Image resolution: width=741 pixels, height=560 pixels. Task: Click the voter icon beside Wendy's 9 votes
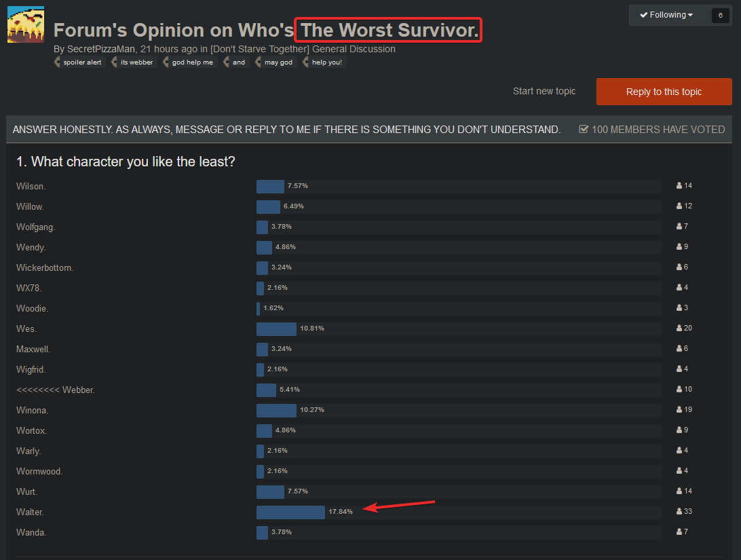click(679, 246)
